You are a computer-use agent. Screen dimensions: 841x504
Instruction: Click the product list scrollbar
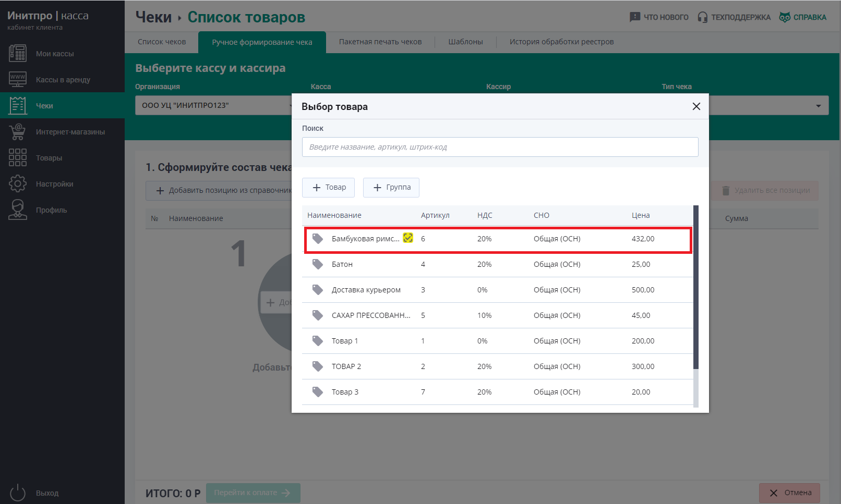click(696, 287)
